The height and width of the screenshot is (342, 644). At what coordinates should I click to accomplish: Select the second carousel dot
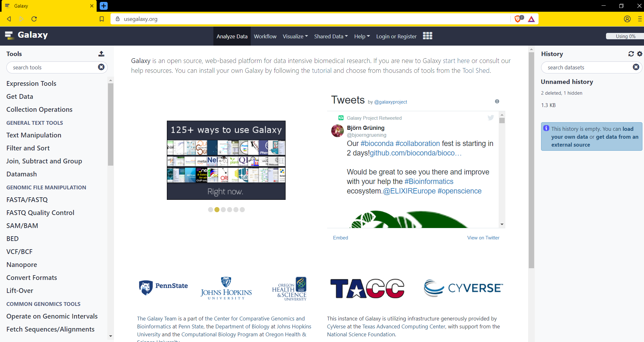point(217,210)
